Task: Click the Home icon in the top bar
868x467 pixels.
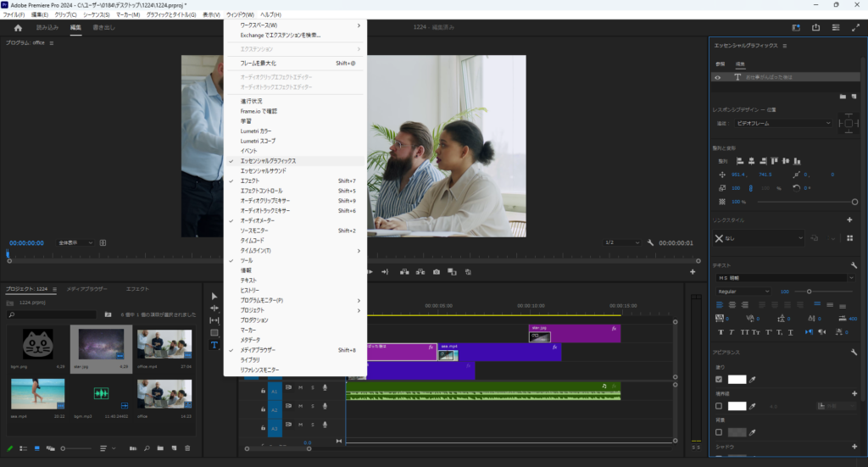Action: tap(18, 28)
